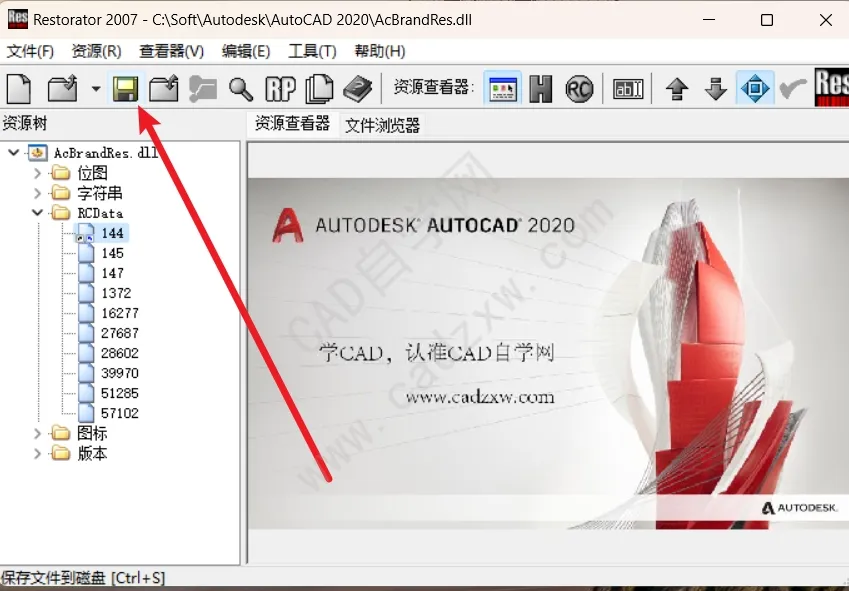The height and width of the screenshot is (591, 849).
Task: Switch to Hex viewer H icon
Action: click(540, 88)
